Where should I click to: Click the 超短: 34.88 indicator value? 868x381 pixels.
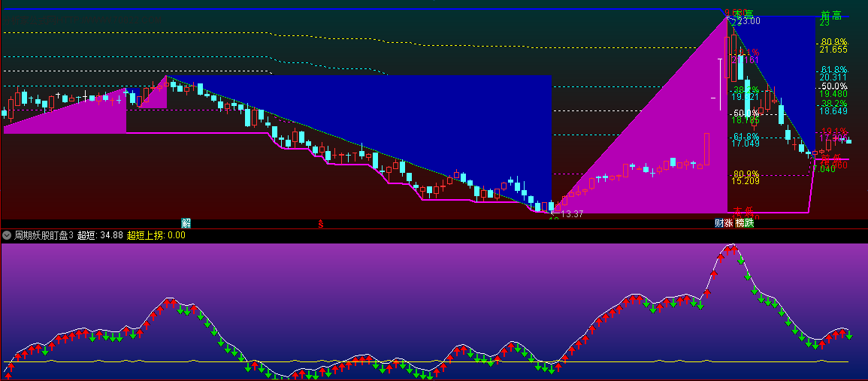coord(100,235)
